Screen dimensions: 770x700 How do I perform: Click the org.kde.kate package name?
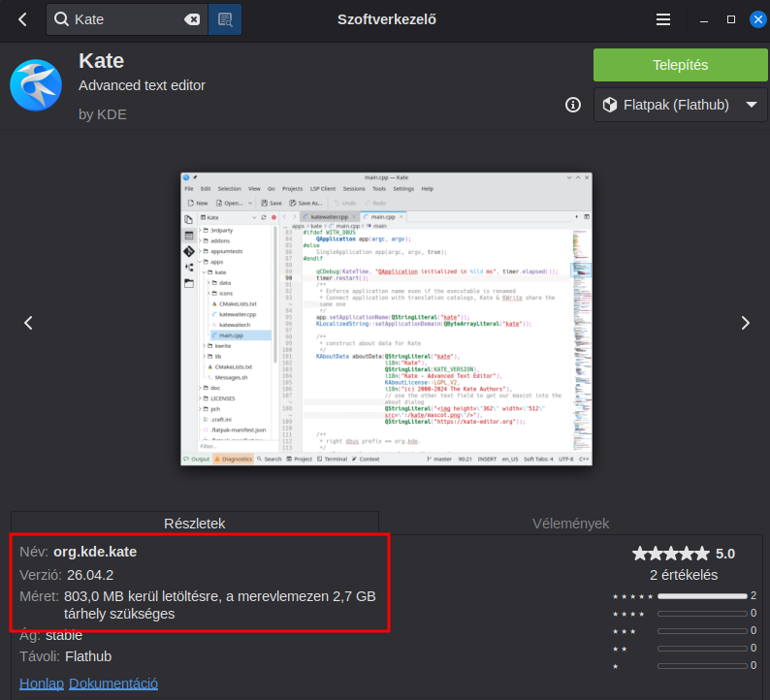(x=95, y=552)
